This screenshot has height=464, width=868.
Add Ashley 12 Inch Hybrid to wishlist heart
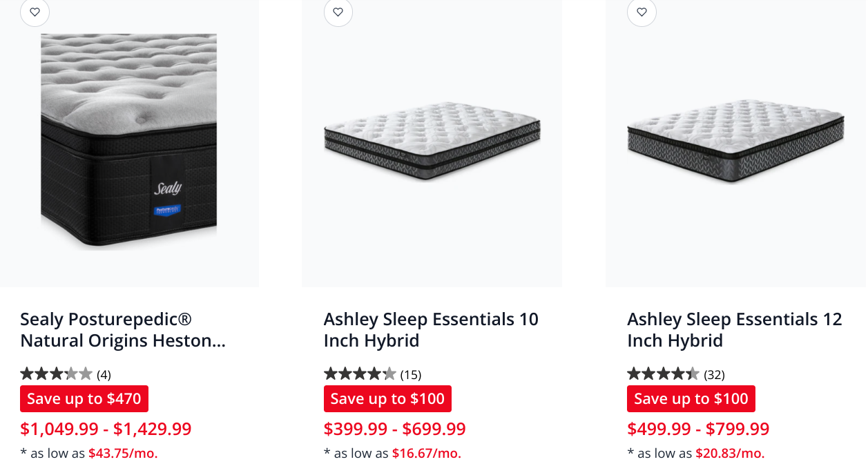(642, 12)
